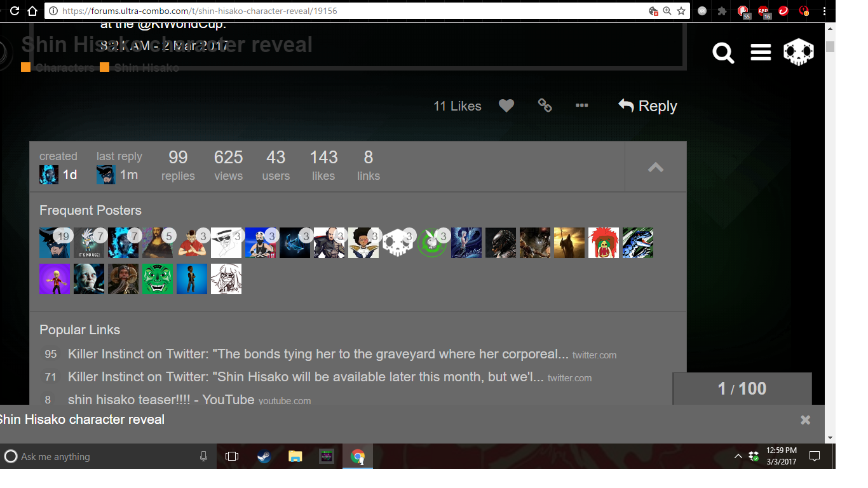The image size is (868, 488).
Task: Click the "43 users" stat
Action: pos(276,166)
